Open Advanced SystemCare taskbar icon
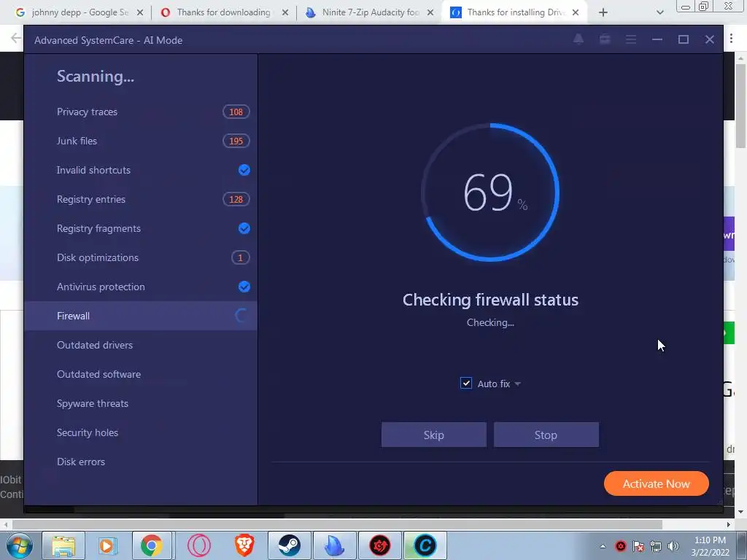Viewport: 747px width, 560px height. tap(425, 545)
